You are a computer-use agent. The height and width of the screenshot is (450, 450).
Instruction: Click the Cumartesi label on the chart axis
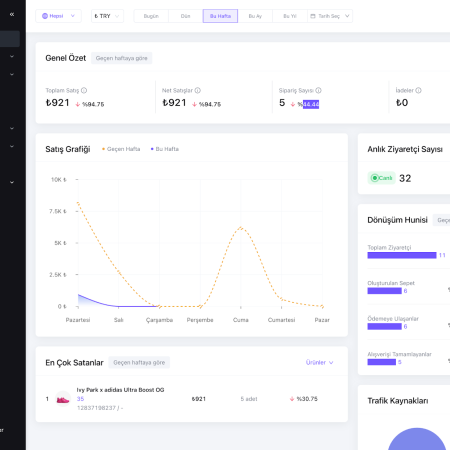pyautogui.click(x=281, y=320)
